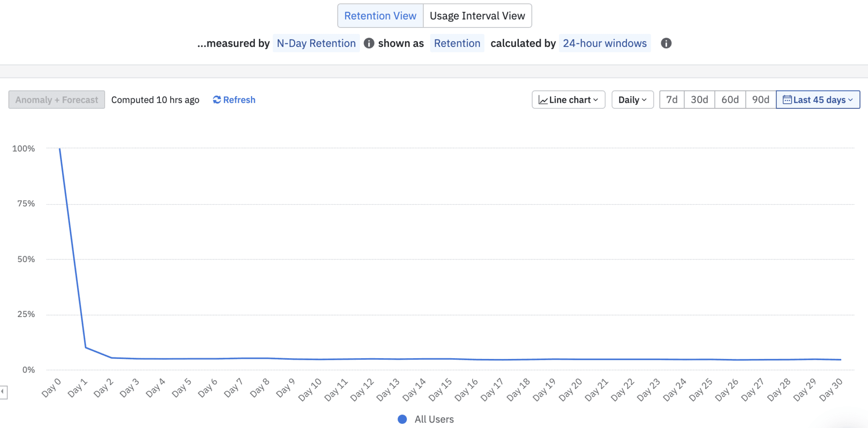This screenshot has width=868, height=428.
Task: Click calendar icon in Last 45 days
Action: point(787,100)
